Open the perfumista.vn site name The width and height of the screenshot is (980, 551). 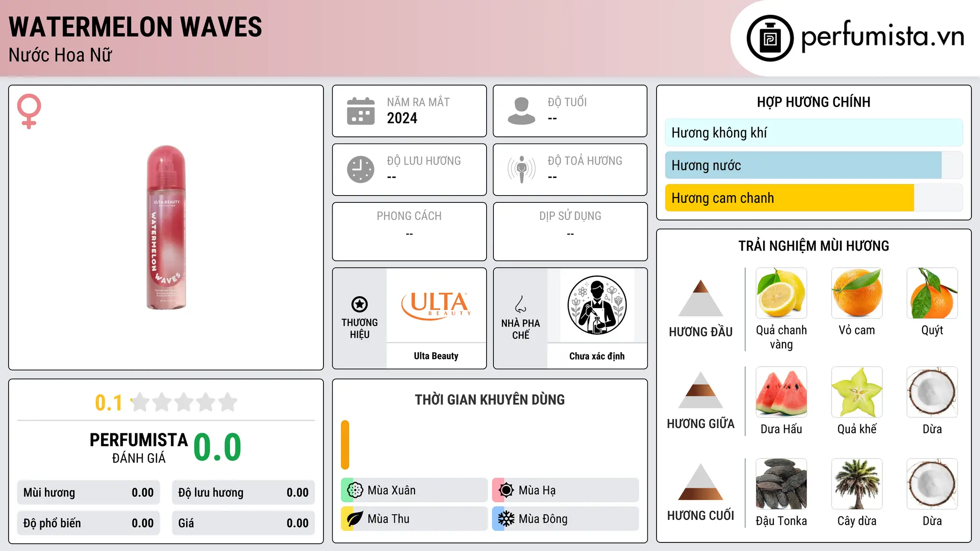click(x=882, y=36)
